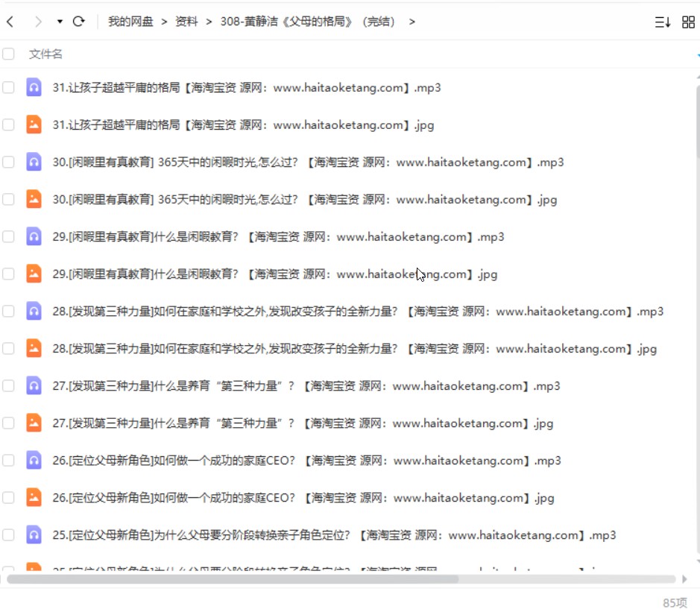This screenshot has height=612, width=700.
Task: Select 28.发现第三种力量 .jpg file name
Action: click(354, 349)
